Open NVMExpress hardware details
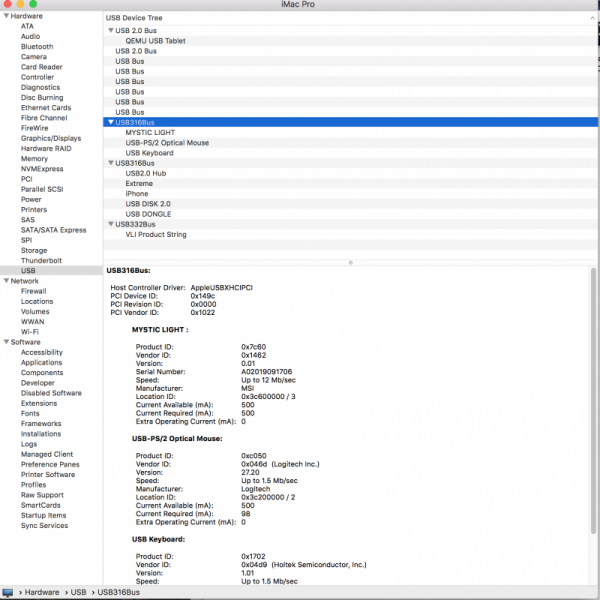Viewport: 600px width, 600px height. pos(42,169)
